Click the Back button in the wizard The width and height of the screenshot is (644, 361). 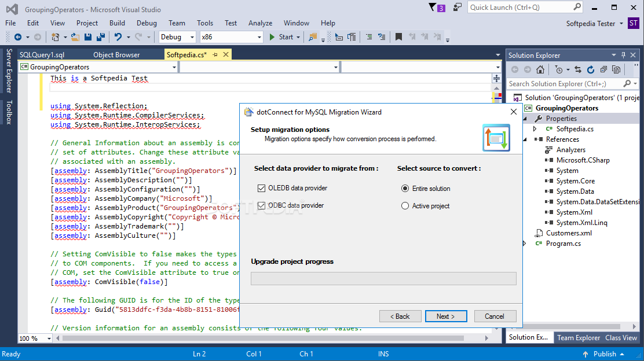click(400, 316)
